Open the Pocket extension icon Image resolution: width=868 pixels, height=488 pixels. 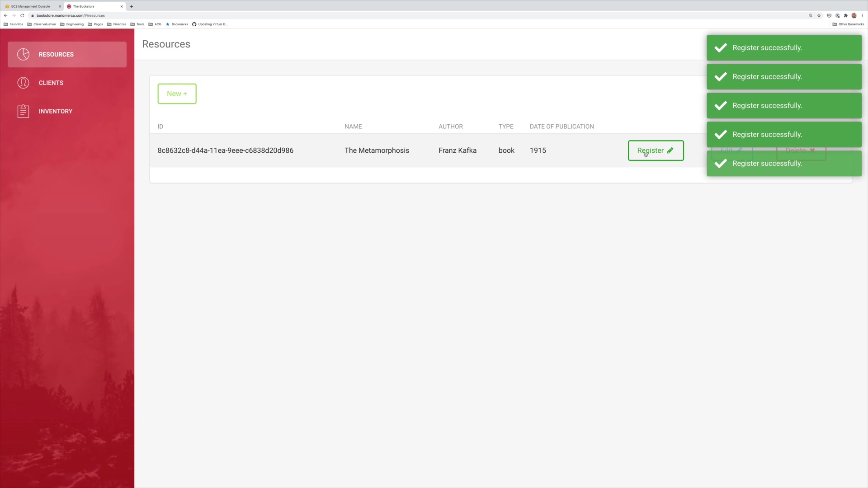pos(829,15)
